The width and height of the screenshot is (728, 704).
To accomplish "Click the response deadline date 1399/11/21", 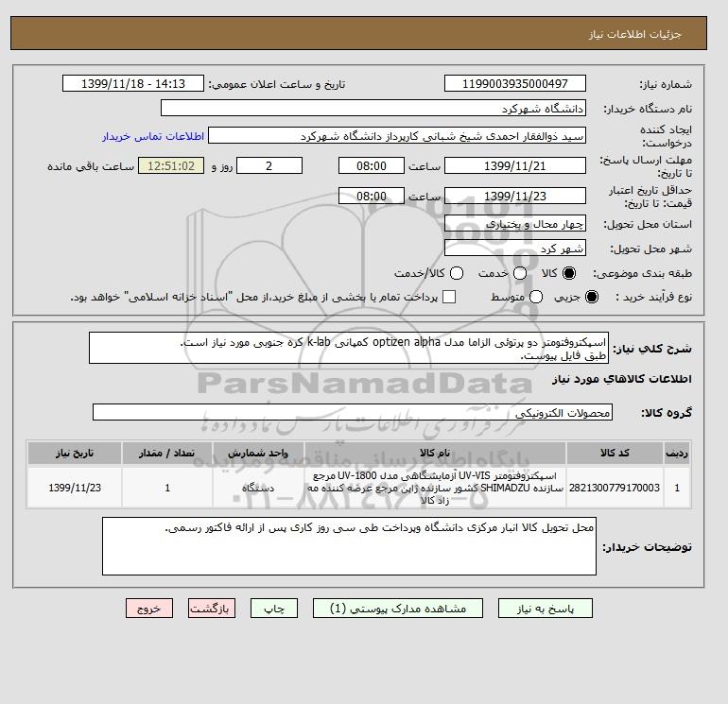I will (515, 165).
